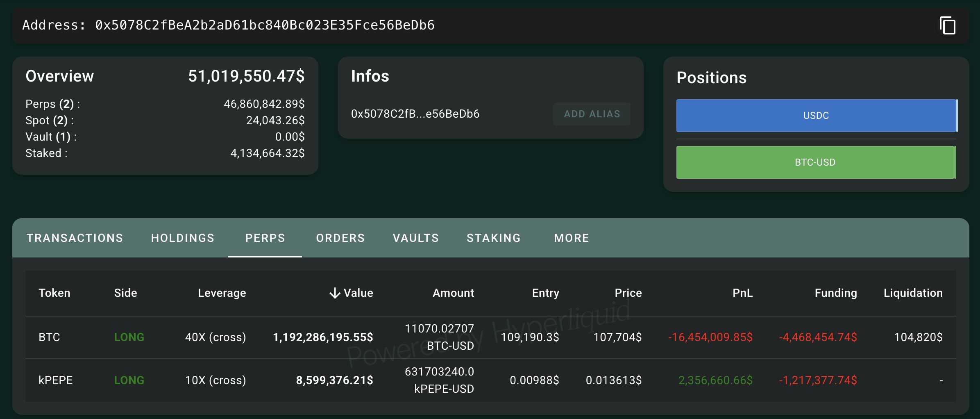Show the Staking tab
The image size is (980, 419).
pyautogui.click(x=494, y=238)
